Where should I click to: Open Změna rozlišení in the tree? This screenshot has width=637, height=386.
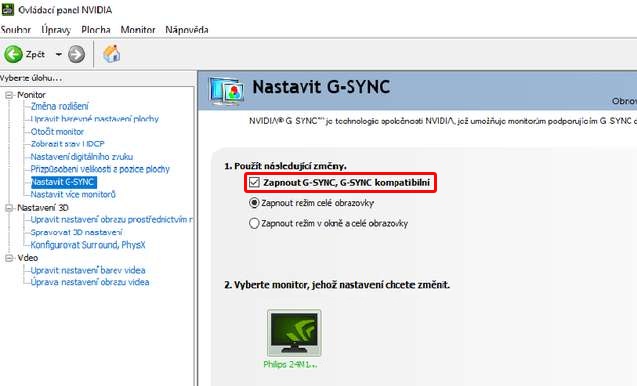pos(59,106)
